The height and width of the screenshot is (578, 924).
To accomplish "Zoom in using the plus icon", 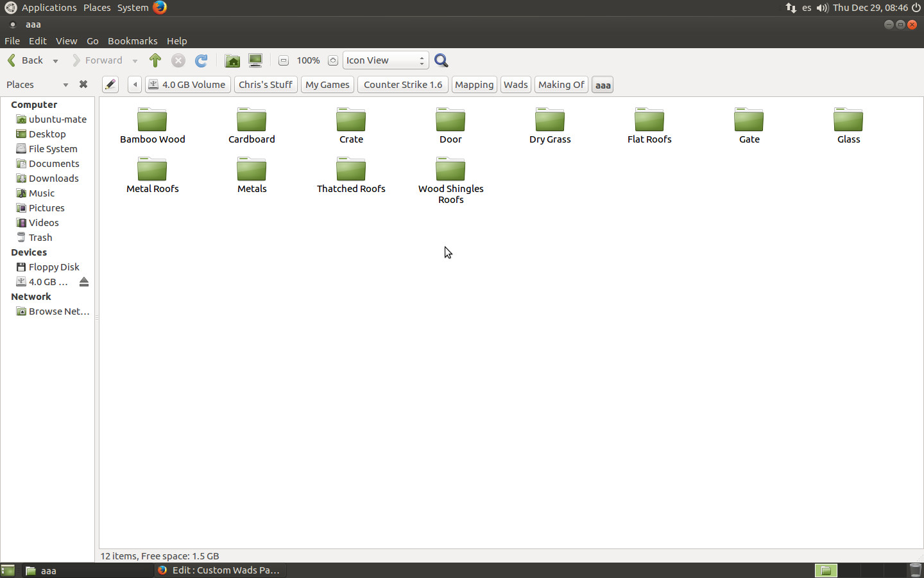I will (x=332, y=60).
